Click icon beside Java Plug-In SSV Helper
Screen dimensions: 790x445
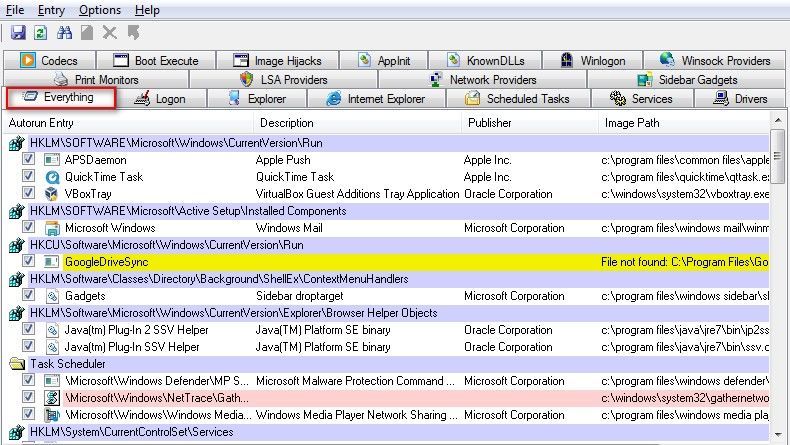pyautogui.click(x=52, y=347)
